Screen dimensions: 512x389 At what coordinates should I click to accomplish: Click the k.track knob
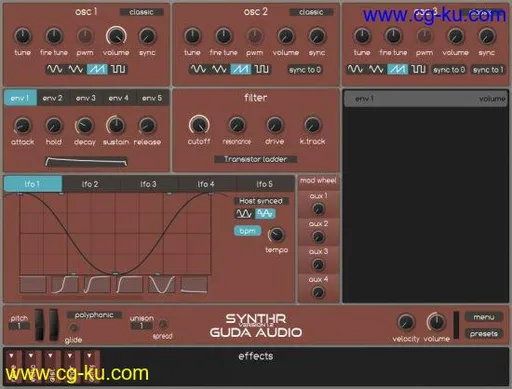(313, 125)
